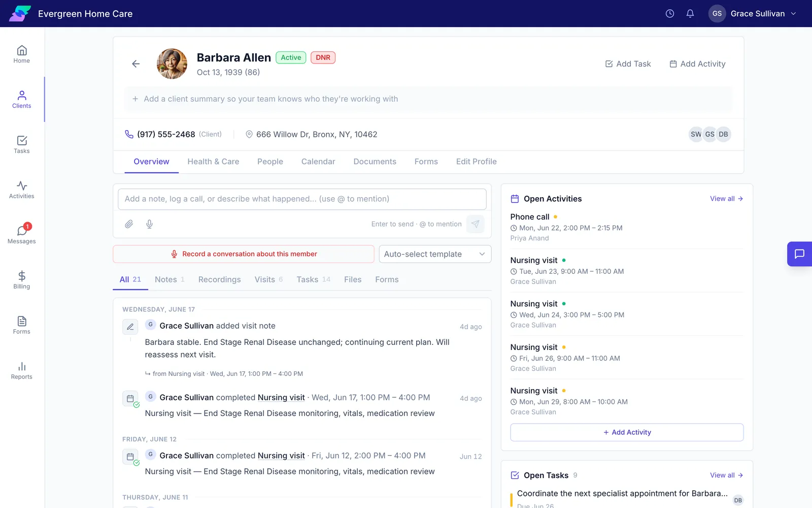The width and height of the screenshot is (812, 508).
Task: Click the Add Task button
Action: pyautogui.click(x=628, y=64)
